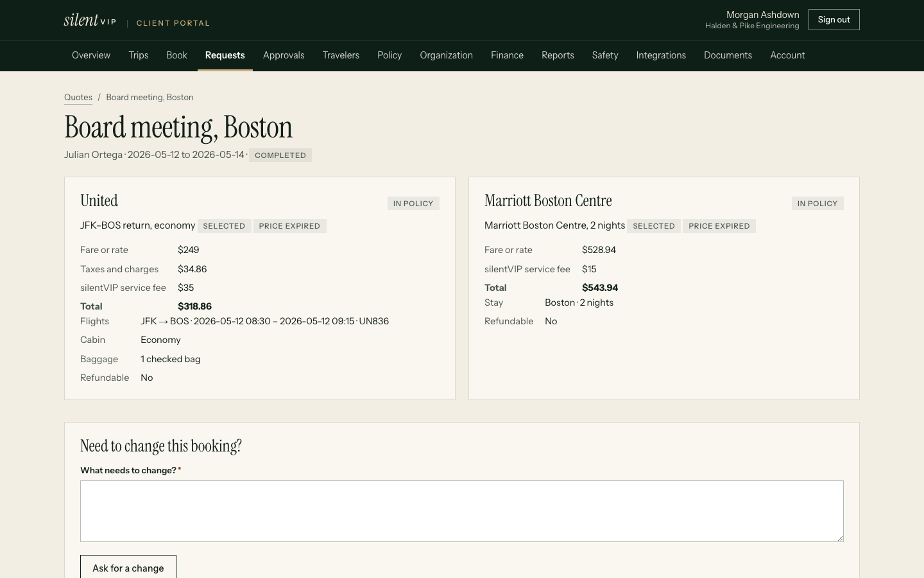Follow the Quotes breadcrumb link
Screen dimensions: 924x578
(78, 98)
